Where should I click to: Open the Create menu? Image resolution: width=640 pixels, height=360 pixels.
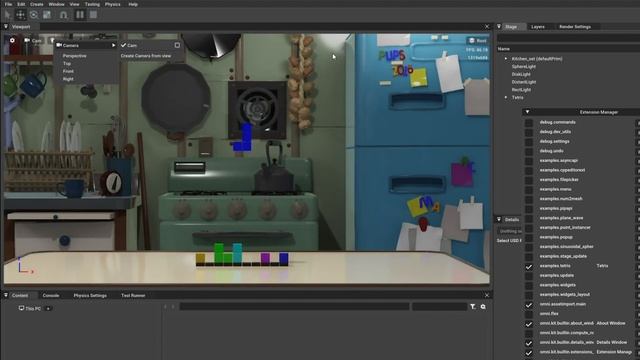tap(37, 4)
